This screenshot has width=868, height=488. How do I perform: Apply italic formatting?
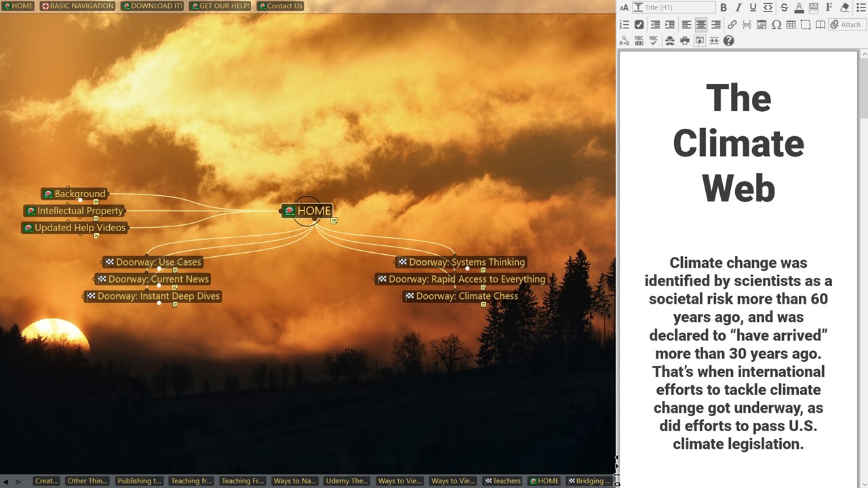pos(738,7)
